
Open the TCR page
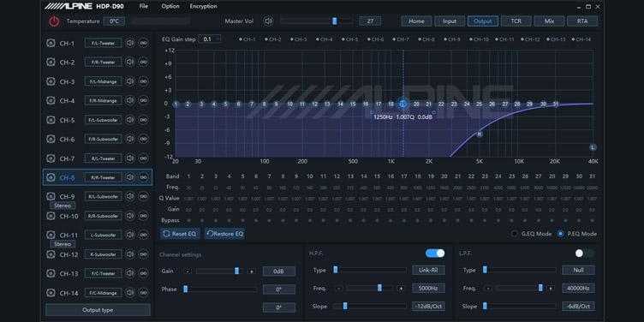(516, 21)
